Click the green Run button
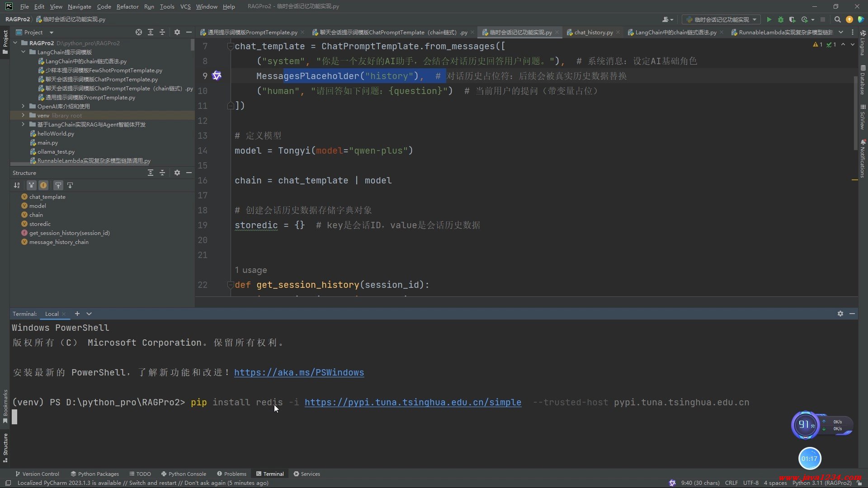The image size is (868, 488). pos(769,19)
